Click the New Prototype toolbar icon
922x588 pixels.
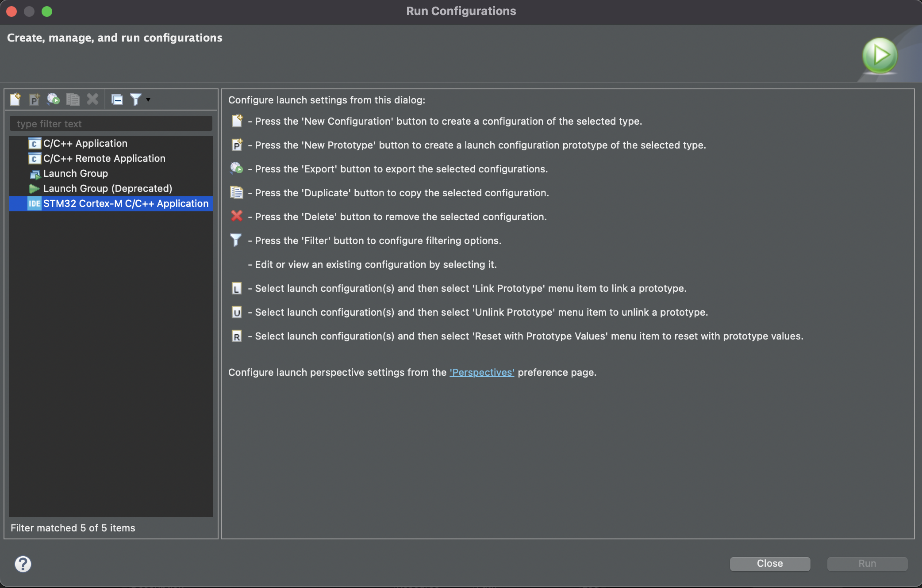pyautogui.click(x=35, y=99)
